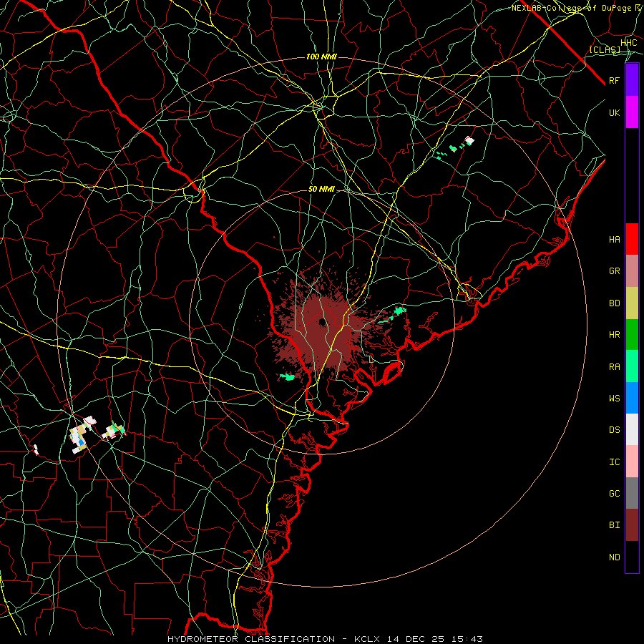The width and height of the screenshot is (644, 644).
Task: Click the RF legend label
Action: pyautogui.click(x=614, y=80)
